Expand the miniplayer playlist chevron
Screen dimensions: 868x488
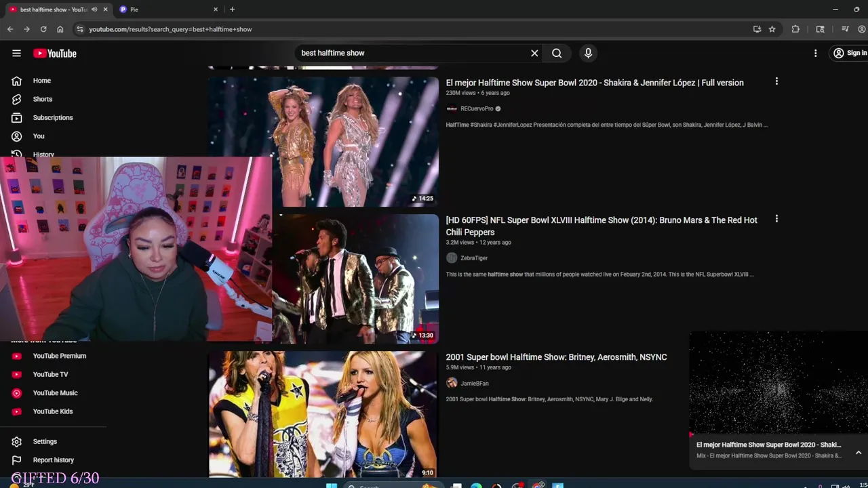(x=858, y=453)
